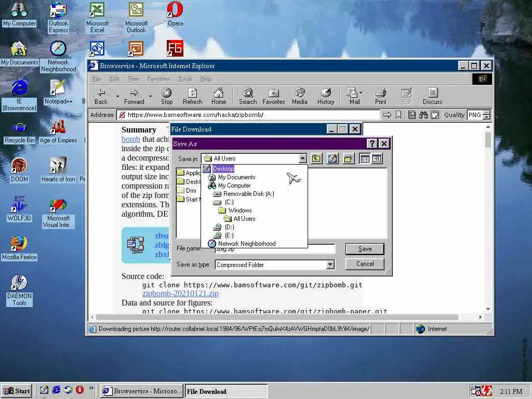Click the clipboard copy icon in address bar

click(435, 115)
